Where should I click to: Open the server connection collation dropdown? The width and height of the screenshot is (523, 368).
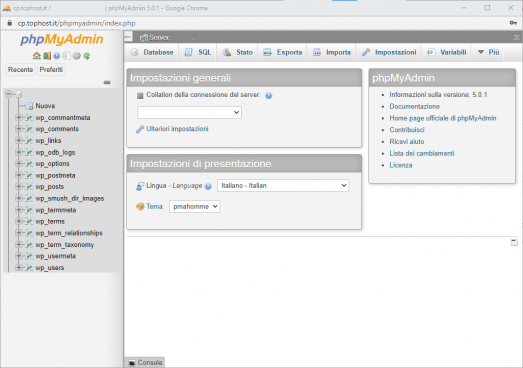(189, 112)
